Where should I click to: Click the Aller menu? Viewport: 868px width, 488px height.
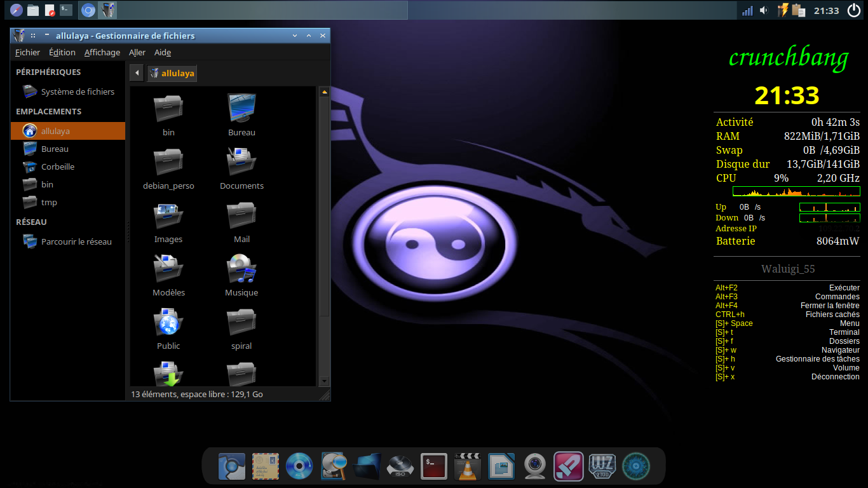pyautogui.click(x=137, y=52)
